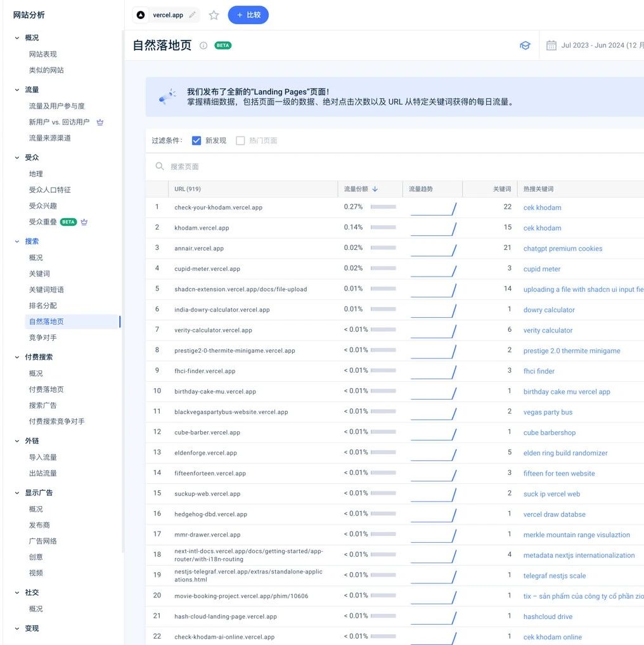Click the graduation cap learning icon
The height and width of the screenshot is (645, 644).
[x=525, y=45]
